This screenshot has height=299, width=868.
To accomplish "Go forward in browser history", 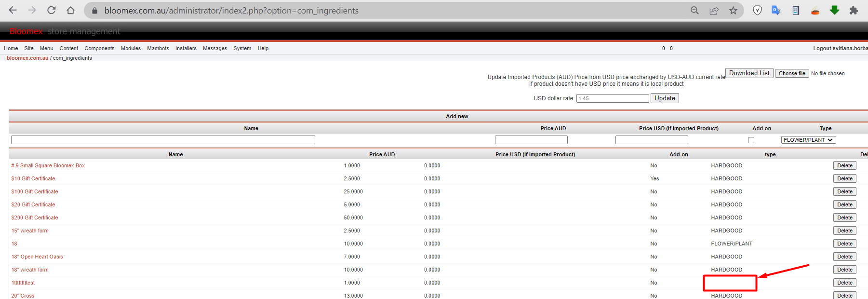I will (32, 10).
